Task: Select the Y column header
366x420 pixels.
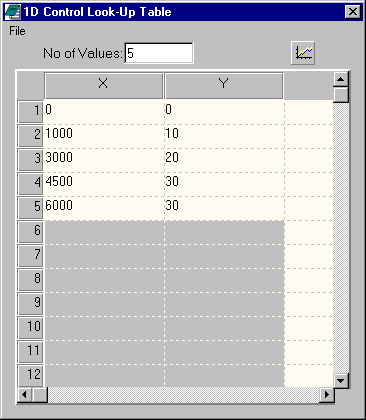Action: click(224, 85)
